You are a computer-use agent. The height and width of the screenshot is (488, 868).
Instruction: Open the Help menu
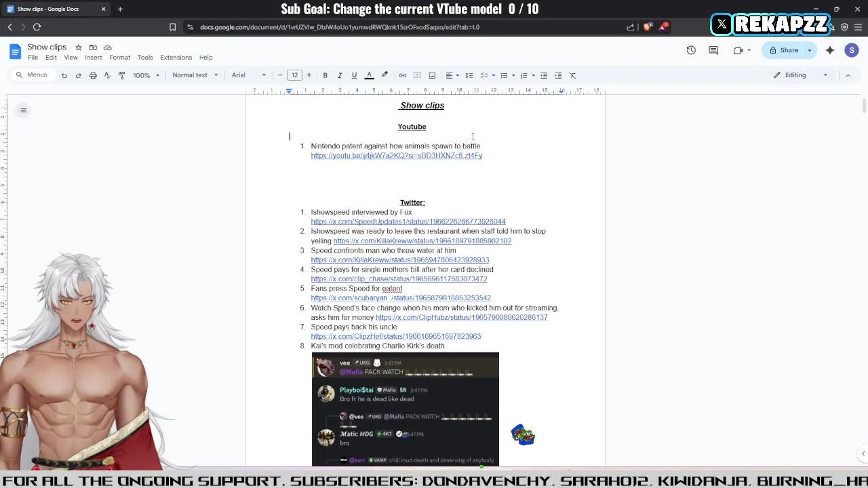tap(206, 58)
